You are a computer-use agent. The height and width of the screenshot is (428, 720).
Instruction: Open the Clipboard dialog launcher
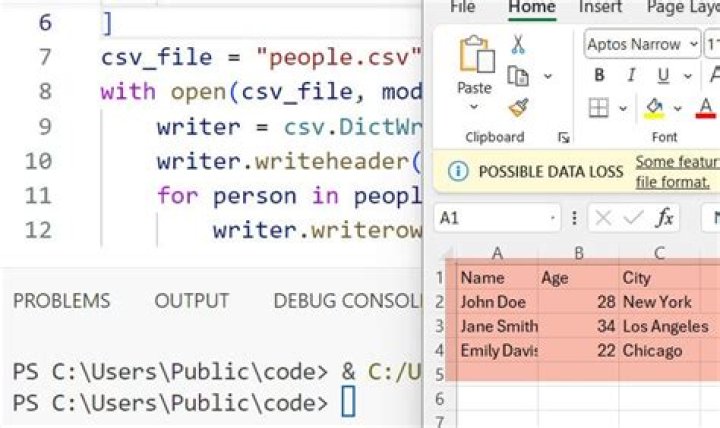click(563, 137)
